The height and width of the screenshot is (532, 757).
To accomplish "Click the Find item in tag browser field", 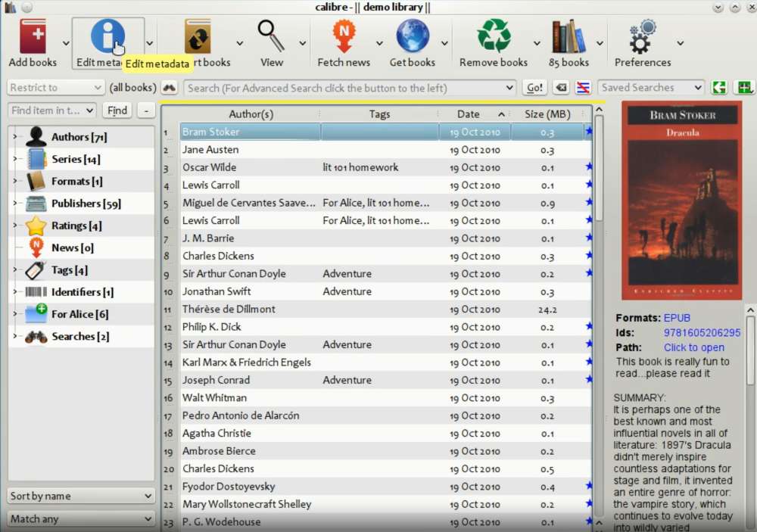I will pos(52,110).
